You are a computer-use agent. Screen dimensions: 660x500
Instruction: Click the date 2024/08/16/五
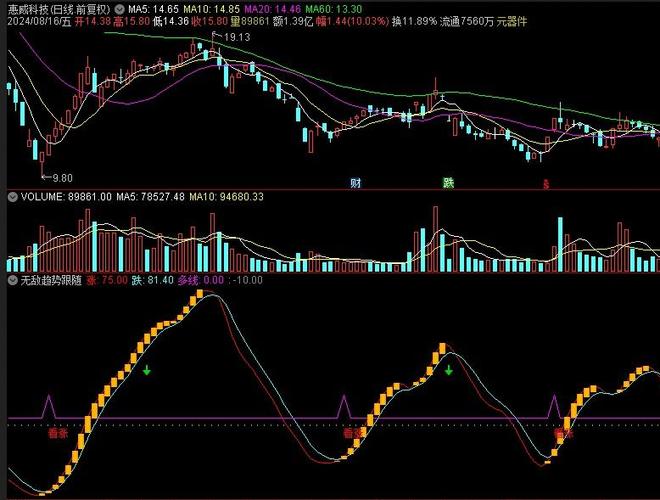click(40, 21)
